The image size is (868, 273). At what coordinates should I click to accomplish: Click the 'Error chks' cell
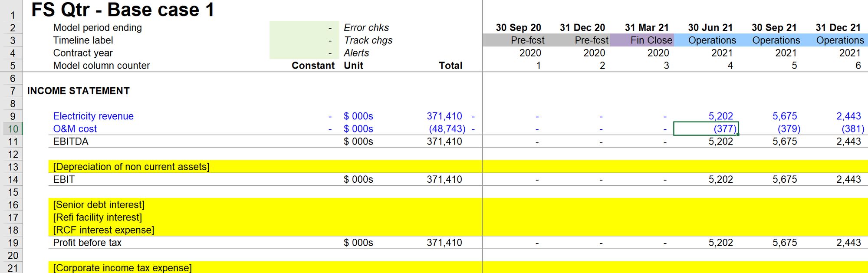tap(366, 28)
